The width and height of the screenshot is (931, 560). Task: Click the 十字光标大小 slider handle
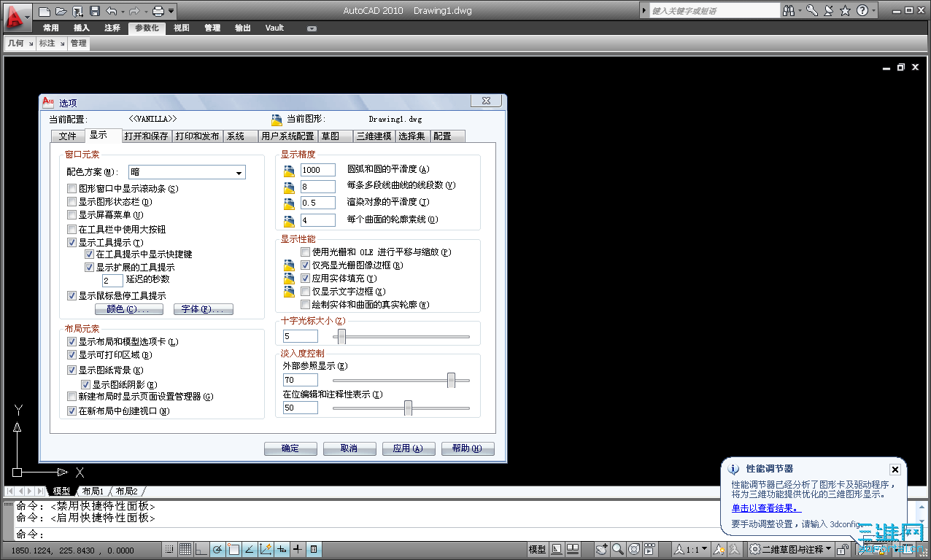click(x=341, y=336)
